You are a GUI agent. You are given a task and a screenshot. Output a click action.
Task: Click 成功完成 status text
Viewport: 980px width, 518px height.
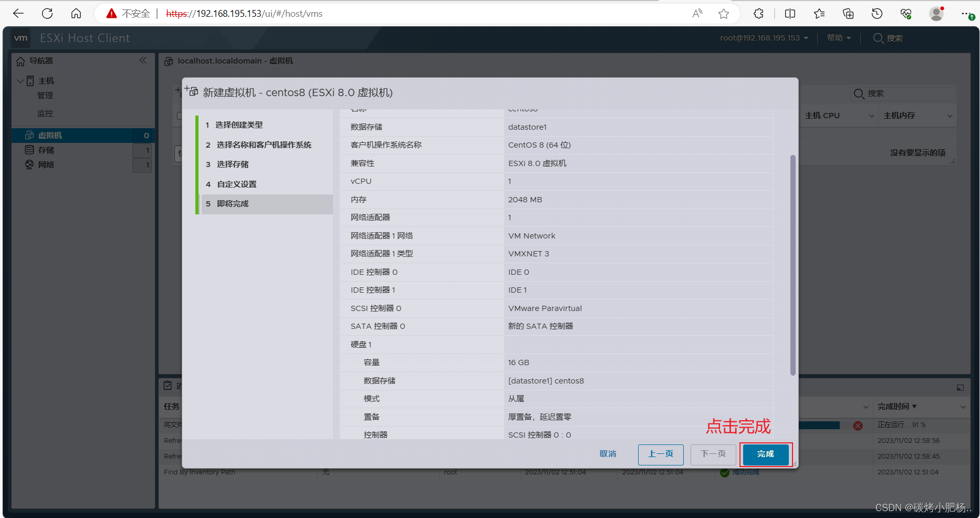[x=746, y=472]
